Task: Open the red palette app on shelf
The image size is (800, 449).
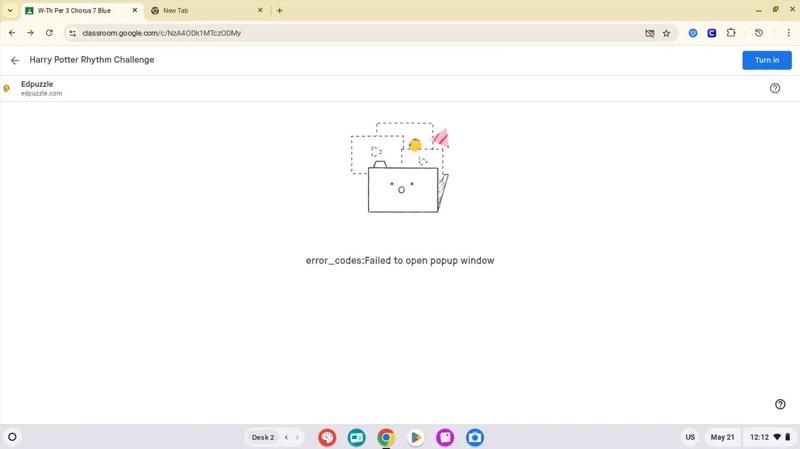Action: tap(327, 437)
